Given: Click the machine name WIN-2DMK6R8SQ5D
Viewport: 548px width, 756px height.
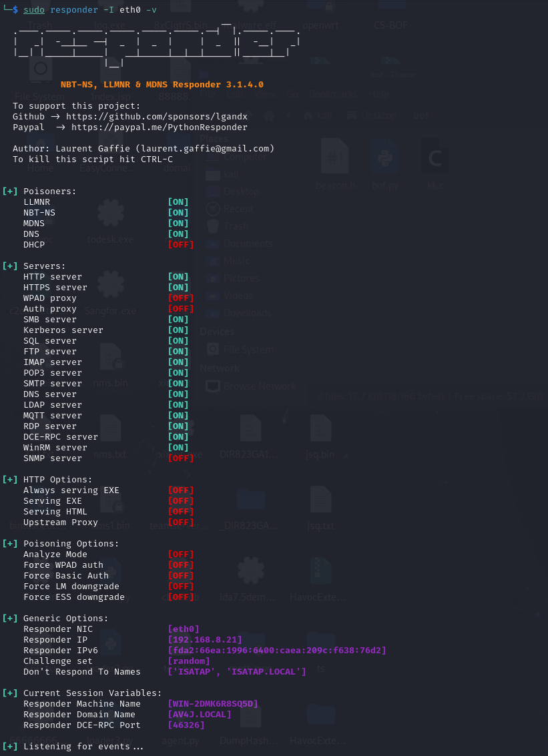Looking at the screenshot, I should point(213,704).
